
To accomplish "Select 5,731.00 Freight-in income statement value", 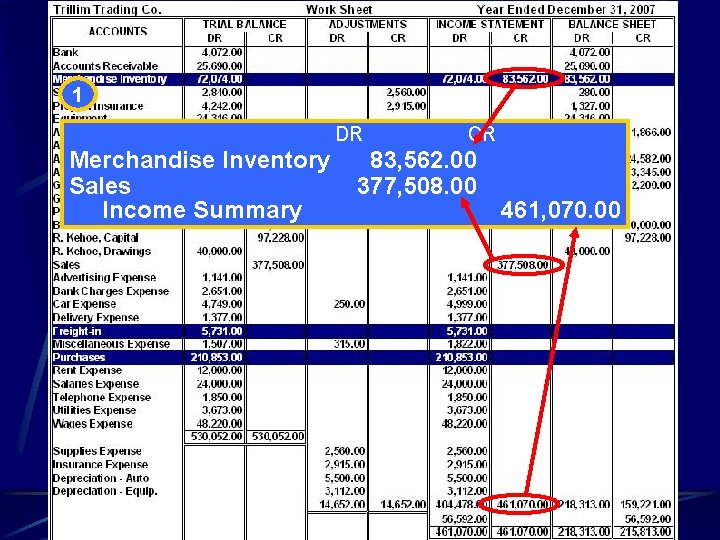I will (467, 331).
